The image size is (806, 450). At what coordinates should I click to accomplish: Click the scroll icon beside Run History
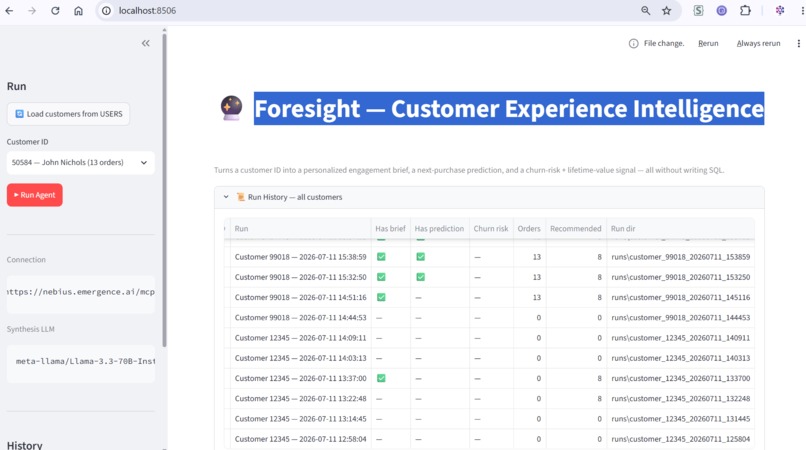(241, 197)
